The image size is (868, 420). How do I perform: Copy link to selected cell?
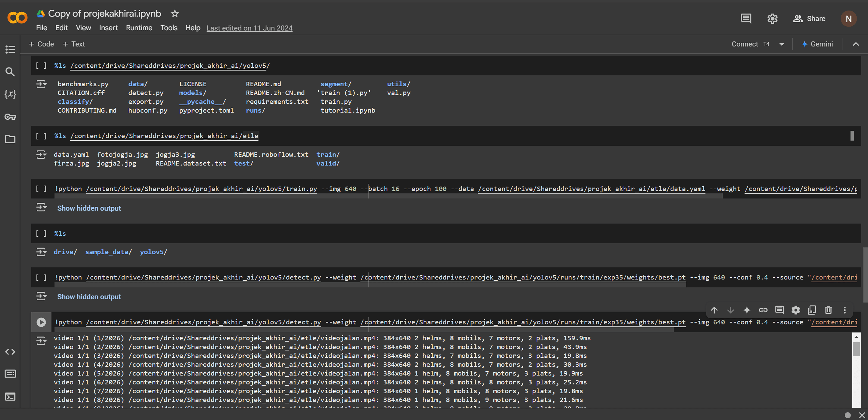point(763,310)
